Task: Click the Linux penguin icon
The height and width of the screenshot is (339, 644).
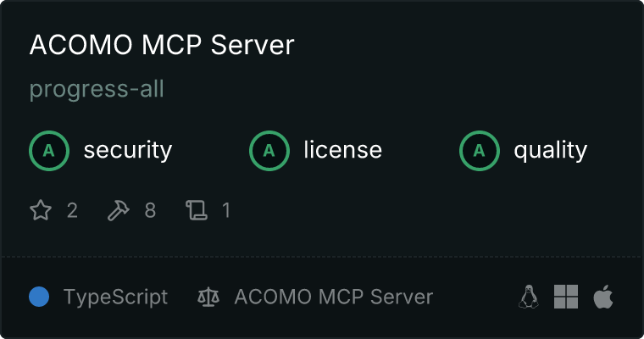Action: pos(529,297)
